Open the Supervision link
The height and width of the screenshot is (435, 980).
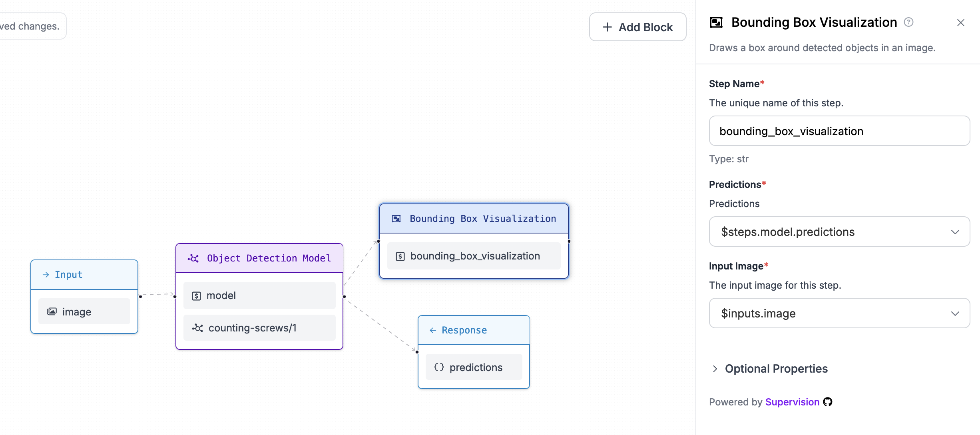pyautogui.click(x=792, y=402)
